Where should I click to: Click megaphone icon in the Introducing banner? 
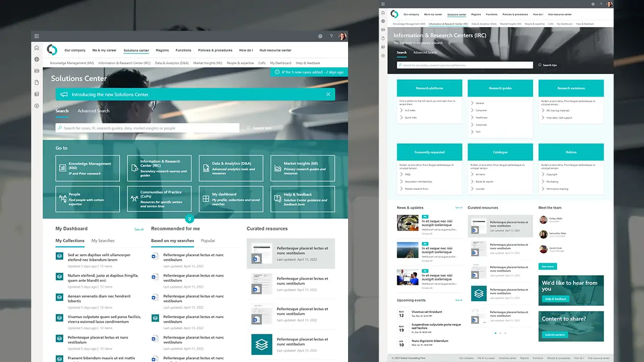(x=64, y=94)
